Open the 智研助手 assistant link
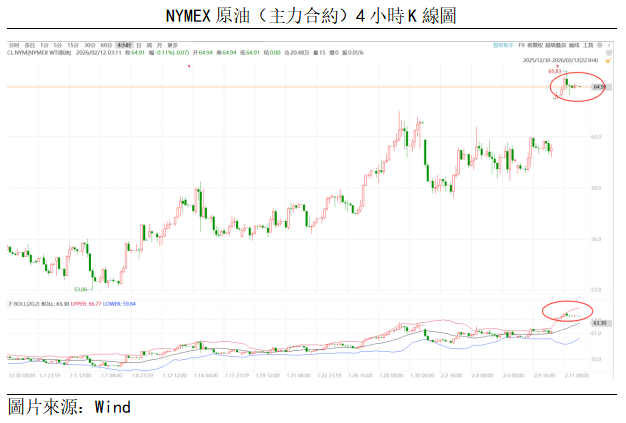This screenshot has width=626, height=423. [503, 45]
